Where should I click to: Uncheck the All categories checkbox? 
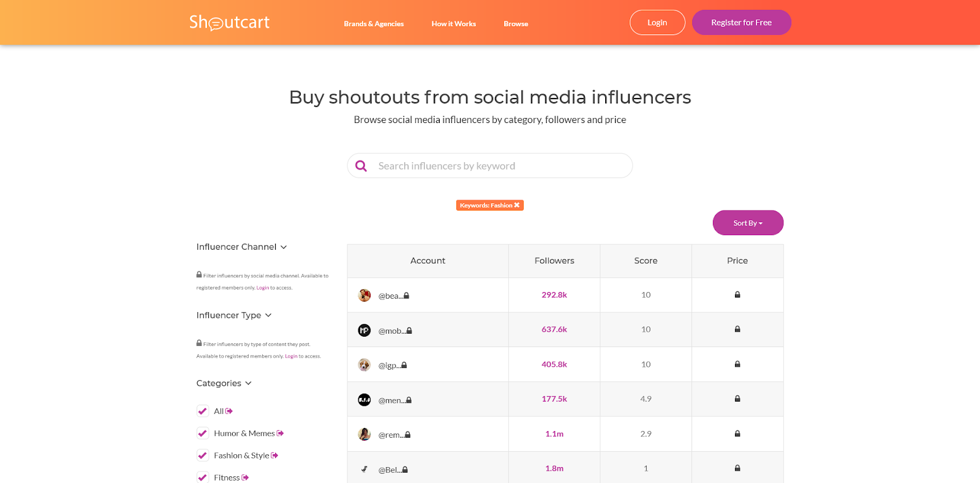[203, 411]
